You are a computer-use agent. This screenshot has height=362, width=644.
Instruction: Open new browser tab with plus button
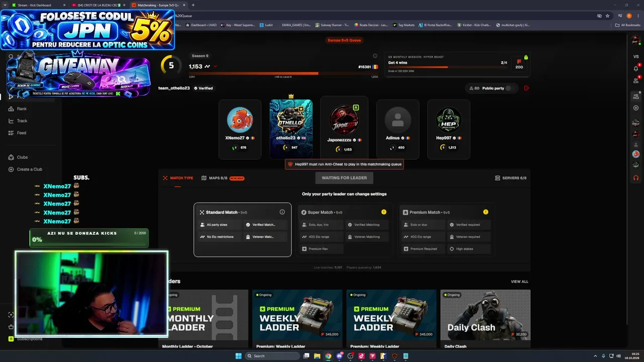(x=193, y=5)
